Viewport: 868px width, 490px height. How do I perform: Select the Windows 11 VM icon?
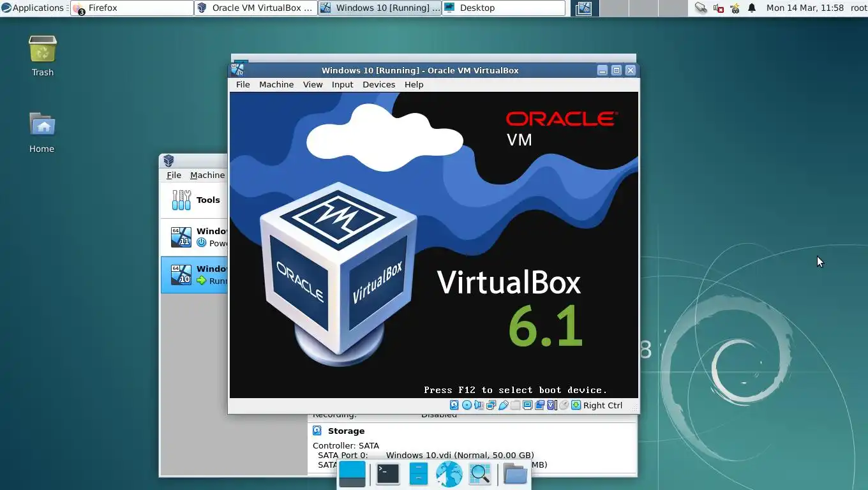[x=181, y=237]
